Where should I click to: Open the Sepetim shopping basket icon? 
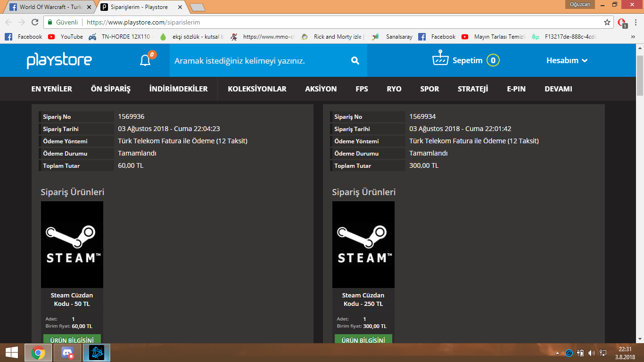pos(439,60)
